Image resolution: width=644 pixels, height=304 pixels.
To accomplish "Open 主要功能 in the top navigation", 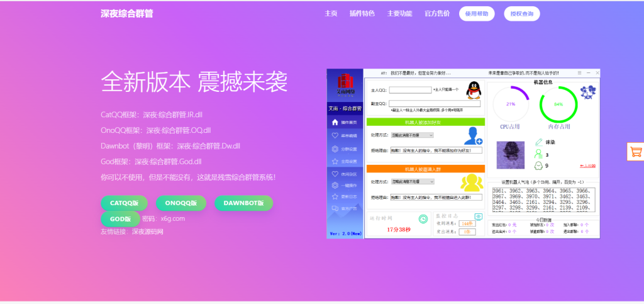I will pyautogui.click(x=399, y=13).
